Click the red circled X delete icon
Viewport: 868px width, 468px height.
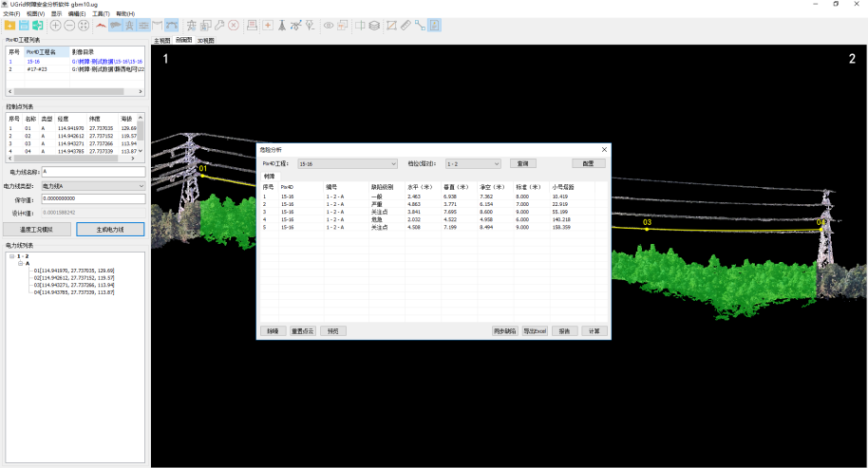(x=234, y=26)
